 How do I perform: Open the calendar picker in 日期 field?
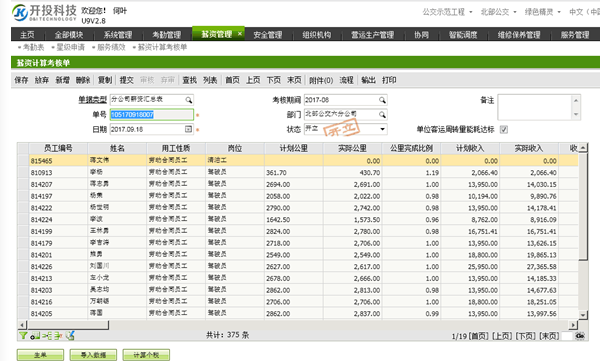pyautogui.click(x=188, y=129)
